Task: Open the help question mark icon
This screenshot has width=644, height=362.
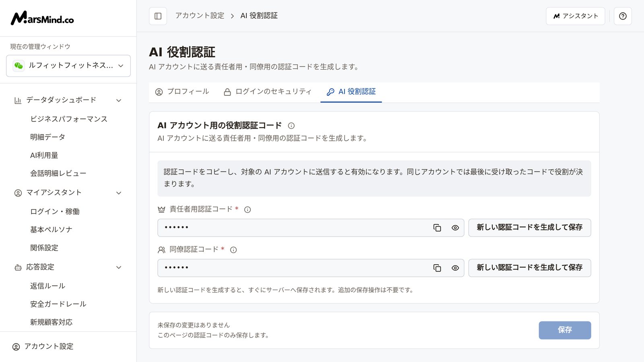Action: click(623, 16)
